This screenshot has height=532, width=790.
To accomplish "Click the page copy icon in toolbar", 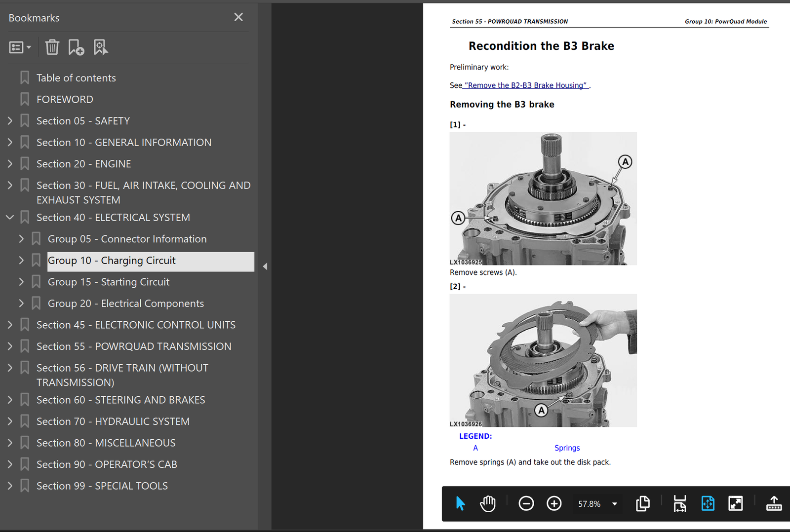I will [x=643, y=503].
